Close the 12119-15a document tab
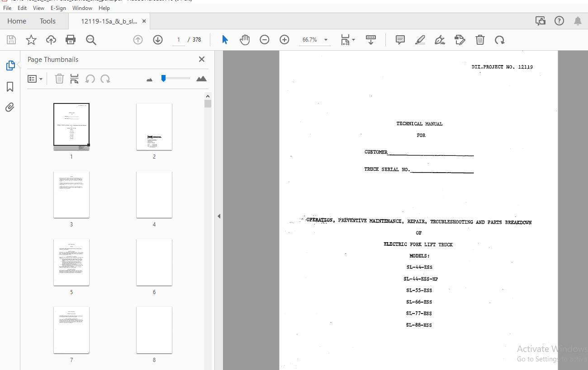This screenshot has width=588, height=370. click(144, 21)
